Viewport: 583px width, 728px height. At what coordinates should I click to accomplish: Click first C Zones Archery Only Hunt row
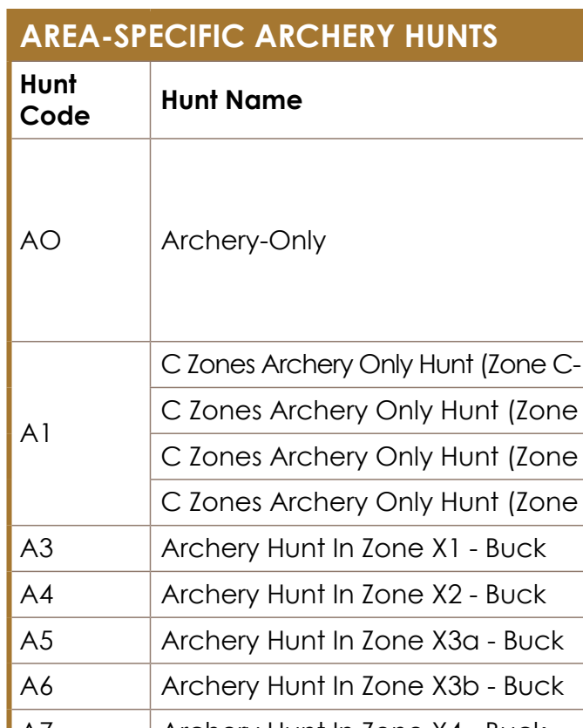[367, 364]
